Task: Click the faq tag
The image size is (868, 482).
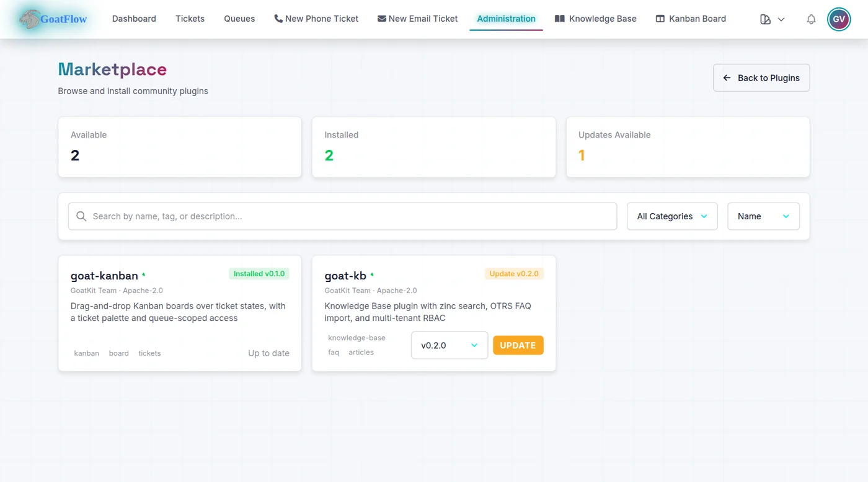Action: click(334, 352)
